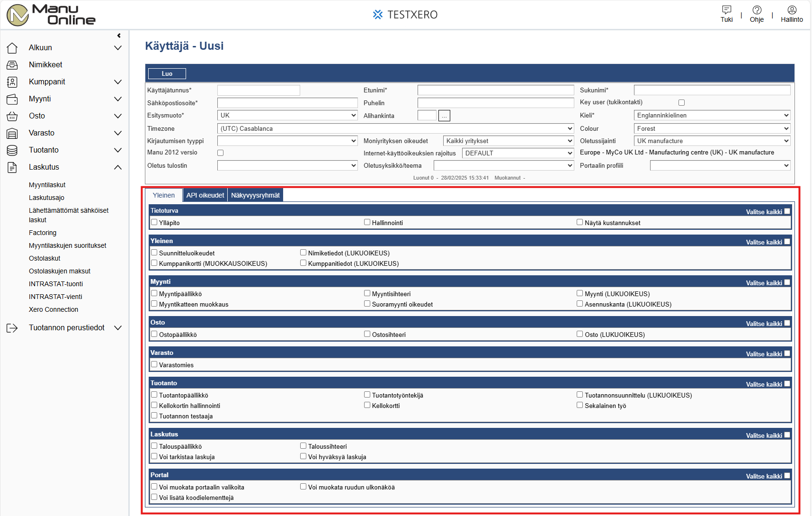Viewport: 812px width, 516px height.
Task: Switch to the Näkyvyysryhmät tab
Action: pos(255,195)
